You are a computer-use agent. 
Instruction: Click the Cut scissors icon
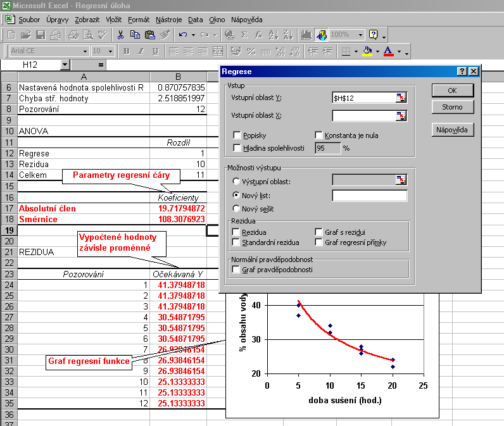point(120,35)
